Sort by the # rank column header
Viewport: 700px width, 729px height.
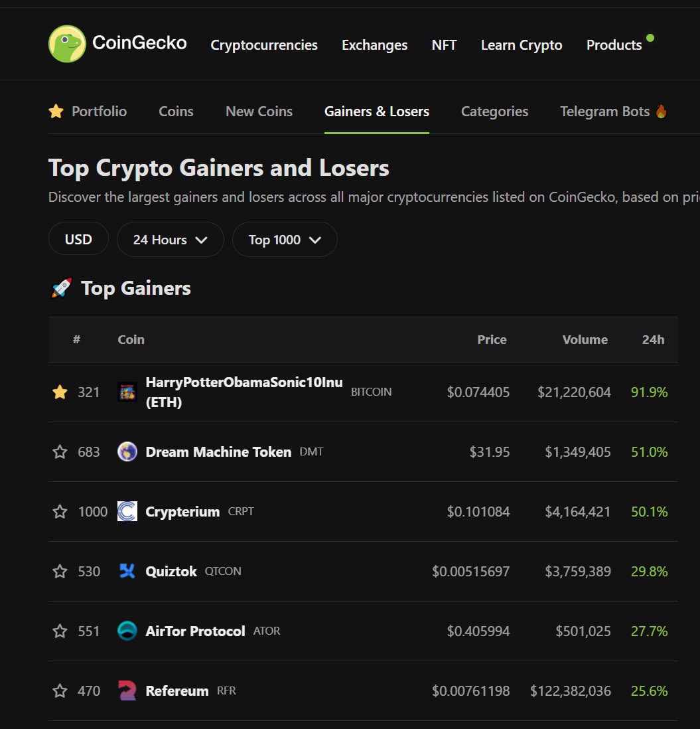(x=77, y=339)
